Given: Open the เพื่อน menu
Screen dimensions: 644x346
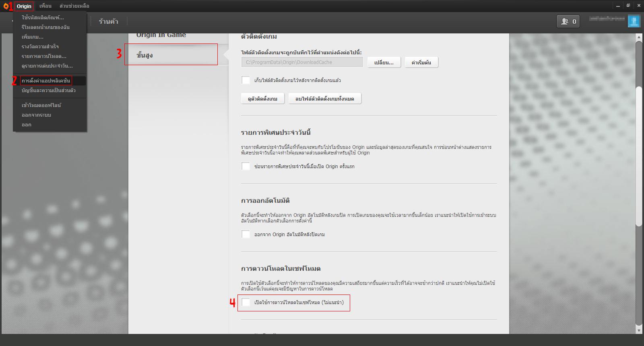Looking at the screenshot, I should (45, 6).
